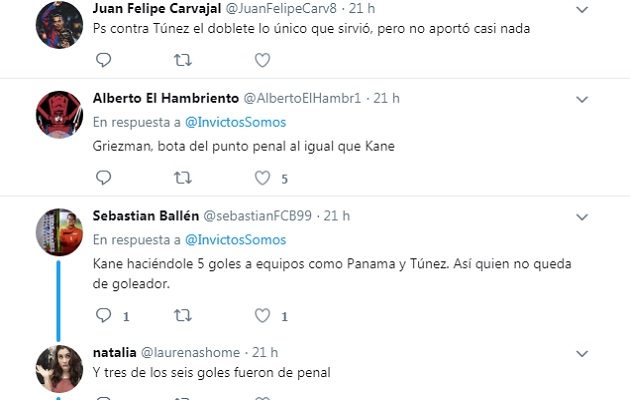Open more options for Juan Felipe's tweet

click(x=582, y=9)
